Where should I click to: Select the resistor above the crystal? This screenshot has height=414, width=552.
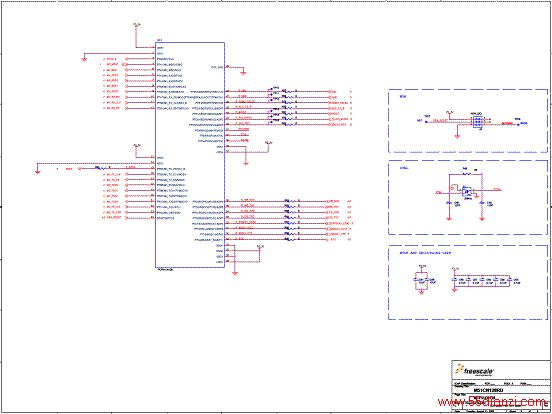point(466,173)
